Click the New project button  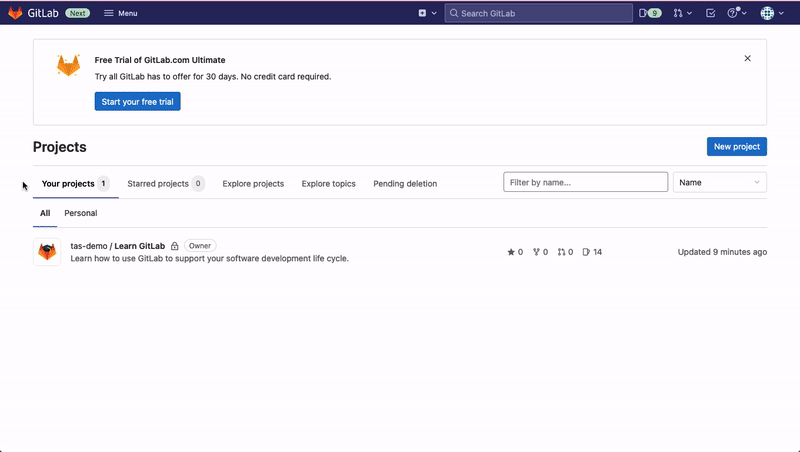[736, 146]
